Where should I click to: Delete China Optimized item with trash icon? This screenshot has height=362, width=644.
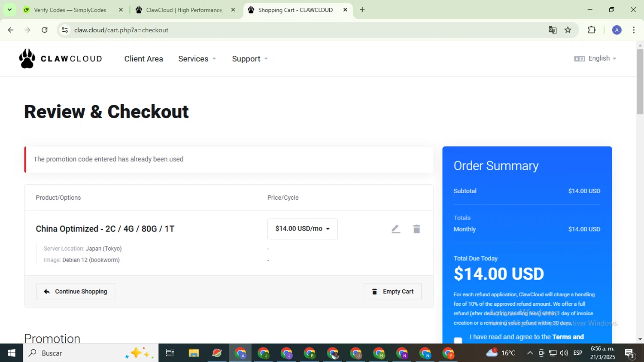tap(416, 229)
